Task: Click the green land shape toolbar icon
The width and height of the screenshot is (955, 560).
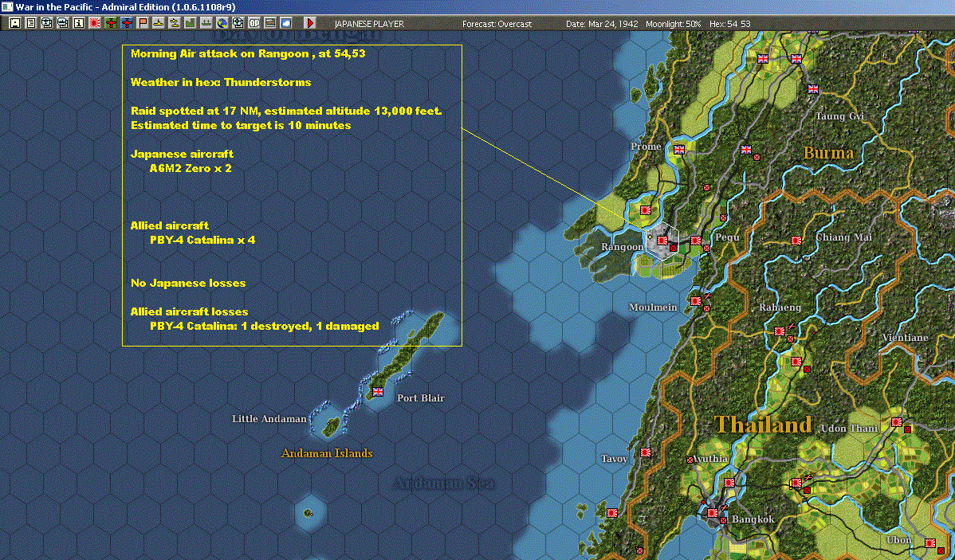Action: (190, 23)
